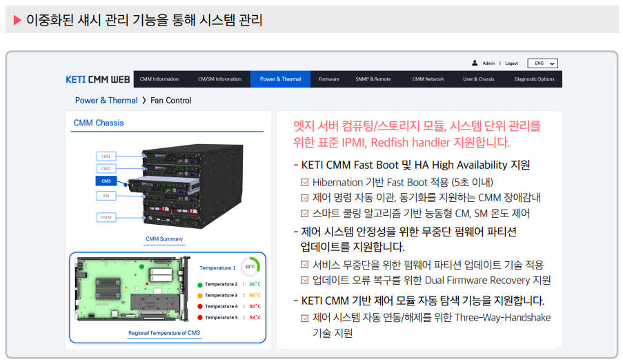Open the SNMP & Remote menu tab

[x=373, y=79]
